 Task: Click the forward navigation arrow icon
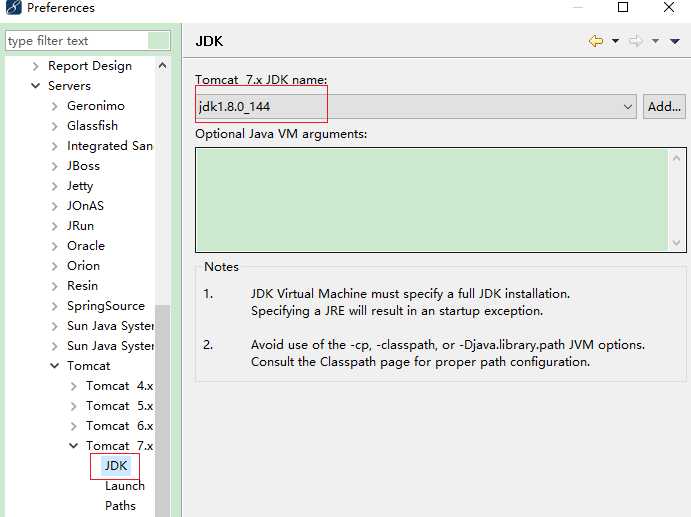pyautogui.click(x=635, y=41)
